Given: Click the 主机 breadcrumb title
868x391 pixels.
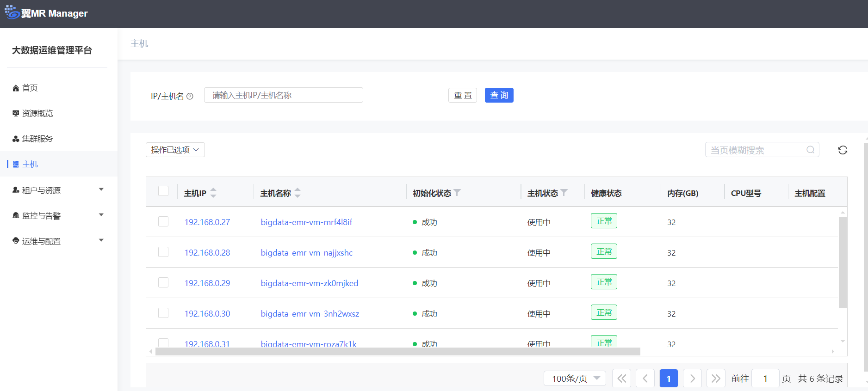Looking at the screenshot, I should (x=139, y=43).
